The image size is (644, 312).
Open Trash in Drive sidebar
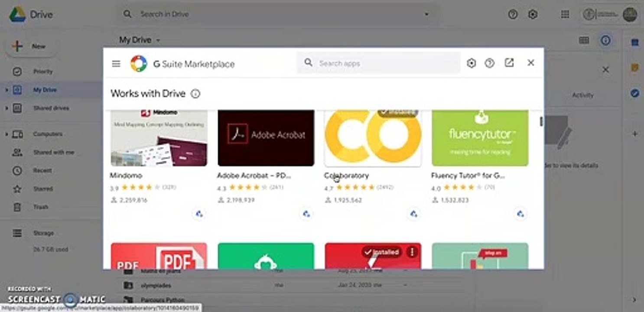41,207
